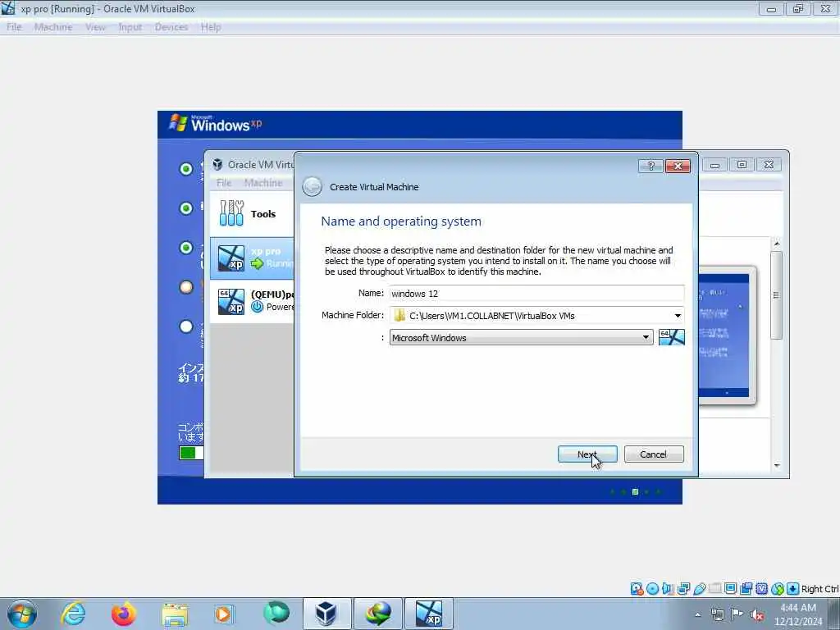The image size is (840, 630).
Task: Click the folder icon in the Machine Folder field
Action: pos(399,316)
